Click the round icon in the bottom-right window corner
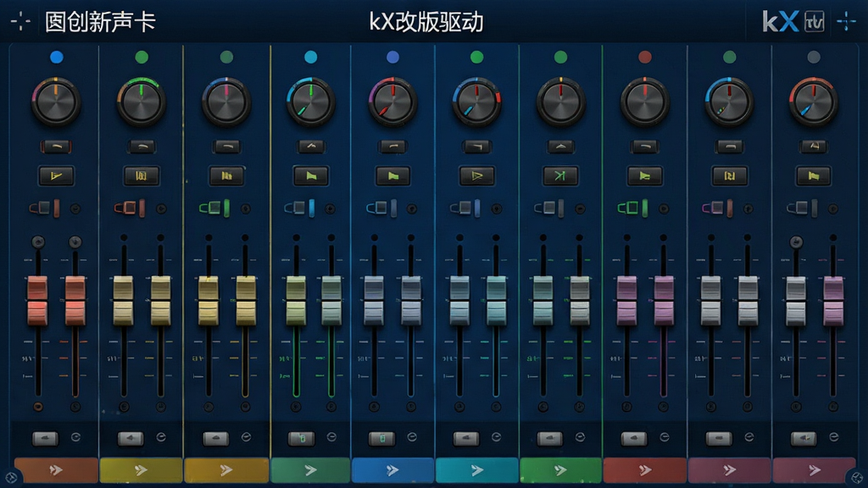The image size is (868, 488). [x=857, y=478]
